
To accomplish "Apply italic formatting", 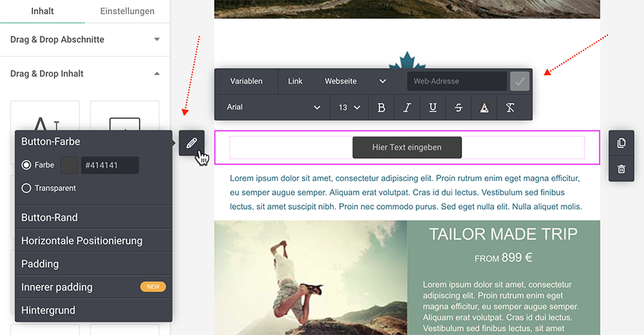I will (407, 107).
